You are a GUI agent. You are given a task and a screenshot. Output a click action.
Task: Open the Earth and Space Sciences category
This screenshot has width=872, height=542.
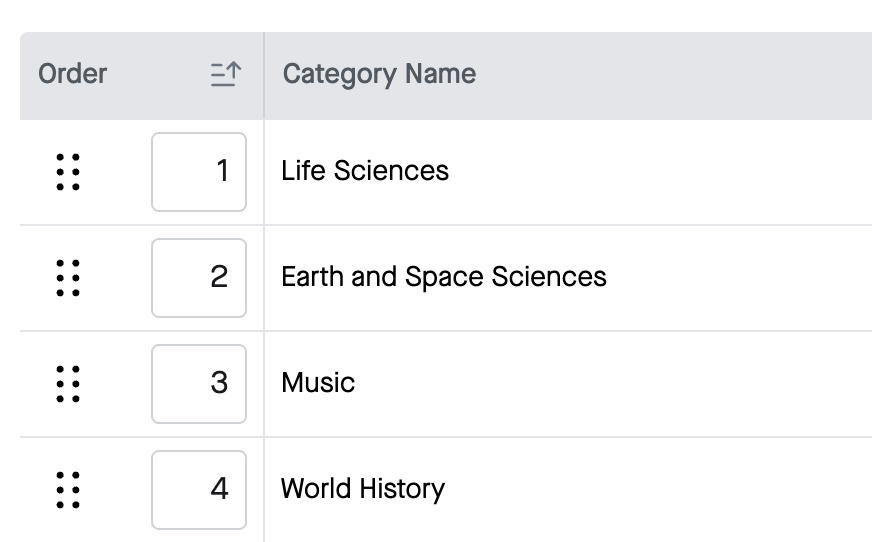point(444,277)
